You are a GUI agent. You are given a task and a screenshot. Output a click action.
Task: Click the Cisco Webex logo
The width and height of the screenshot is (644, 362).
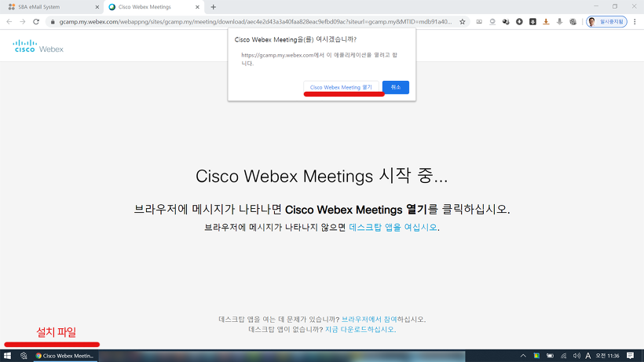tap(38, 46)
